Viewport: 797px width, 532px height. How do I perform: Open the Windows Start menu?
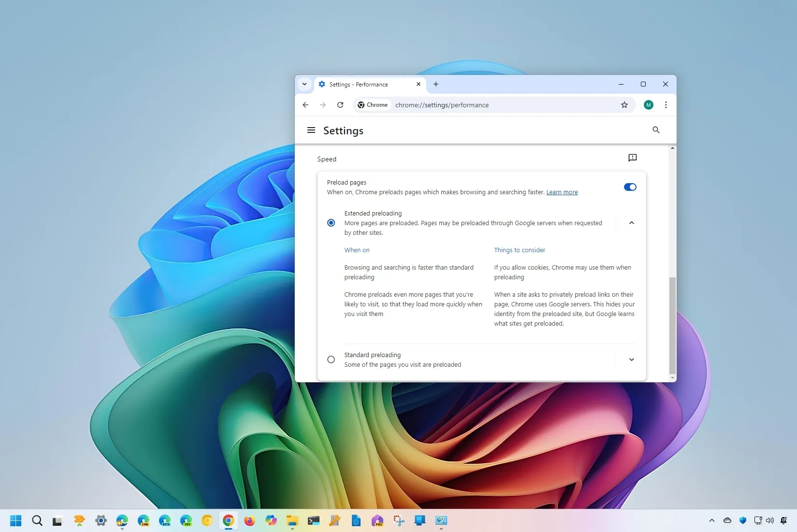point(16,520)
